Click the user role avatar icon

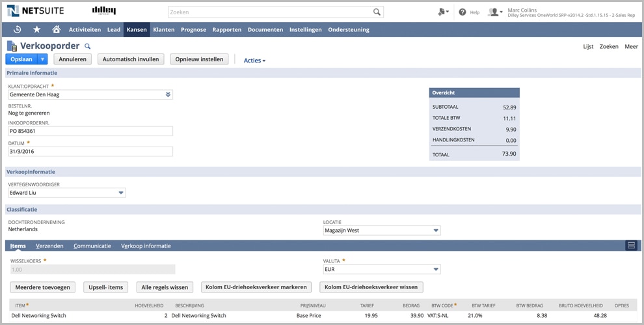[x=494, y=12]
